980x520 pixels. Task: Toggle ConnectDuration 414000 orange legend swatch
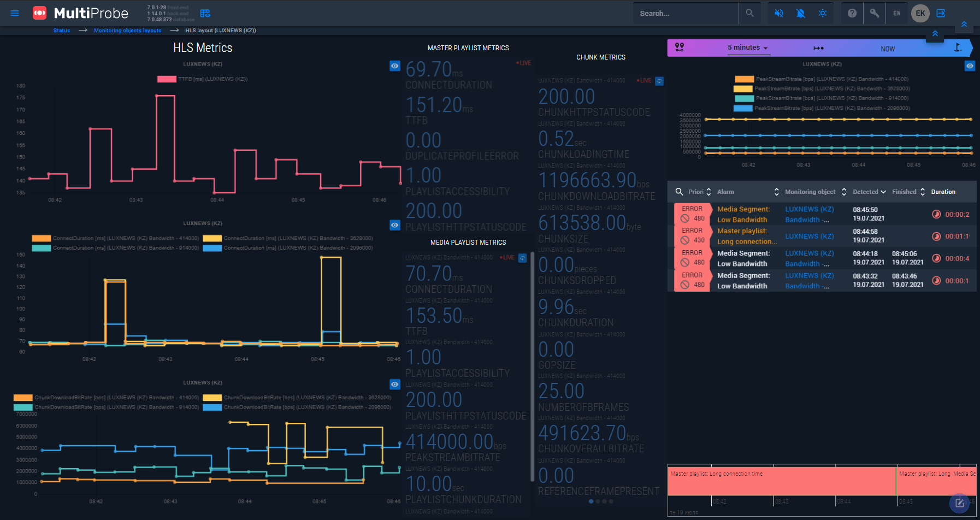pyautogui.click(x=42, y=238)
